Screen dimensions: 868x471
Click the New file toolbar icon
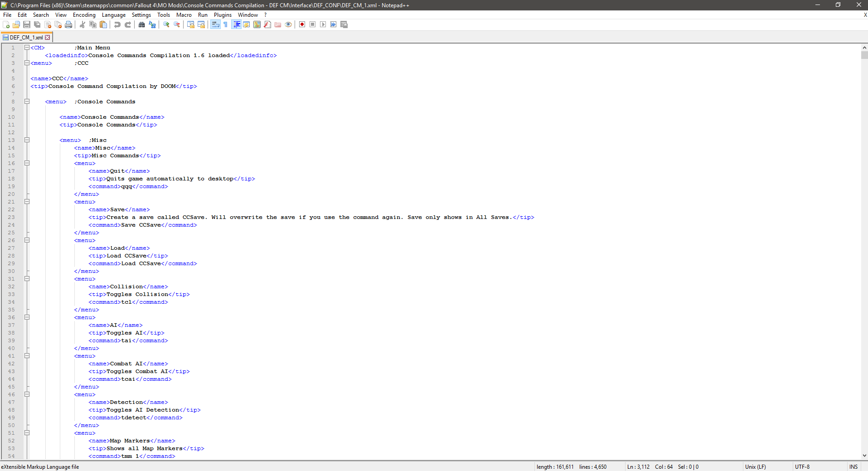[x=6, y=24]
